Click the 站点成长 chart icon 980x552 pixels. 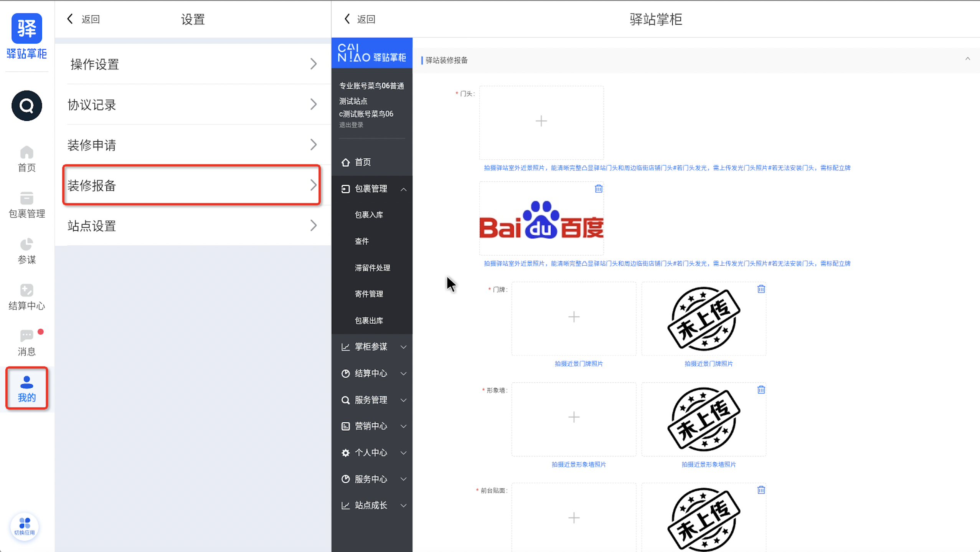click(345, 505)
